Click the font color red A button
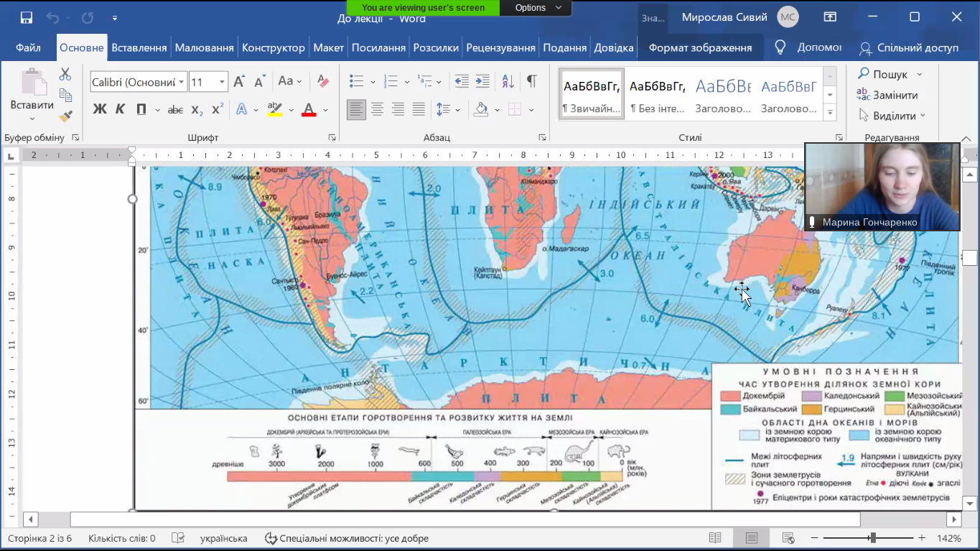The width and height of the screenshot is (980, 551). (x=309, y=110)
